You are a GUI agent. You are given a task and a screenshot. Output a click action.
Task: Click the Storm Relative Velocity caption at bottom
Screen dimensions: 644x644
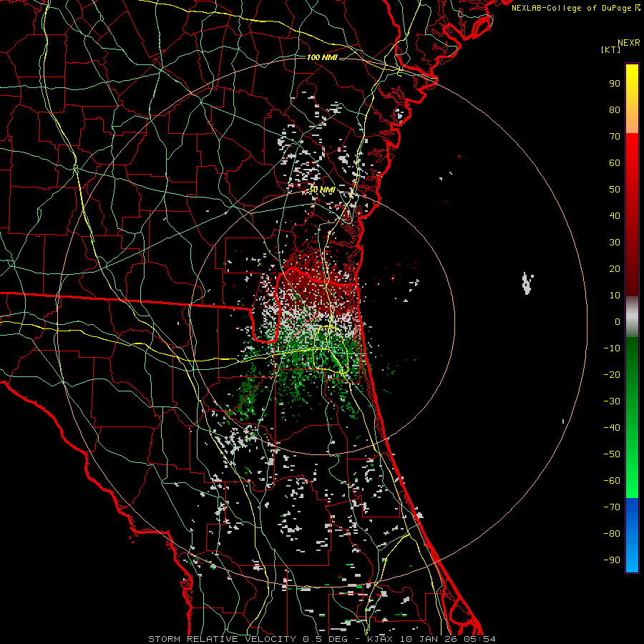[x=322, y=639]
